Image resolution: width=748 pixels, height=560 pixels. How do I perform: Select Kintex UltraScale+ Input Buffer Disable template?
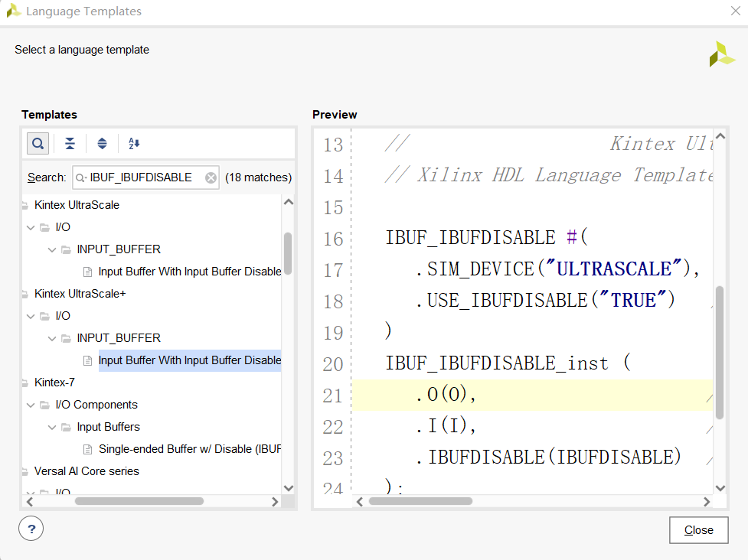[x=189, y=360]
